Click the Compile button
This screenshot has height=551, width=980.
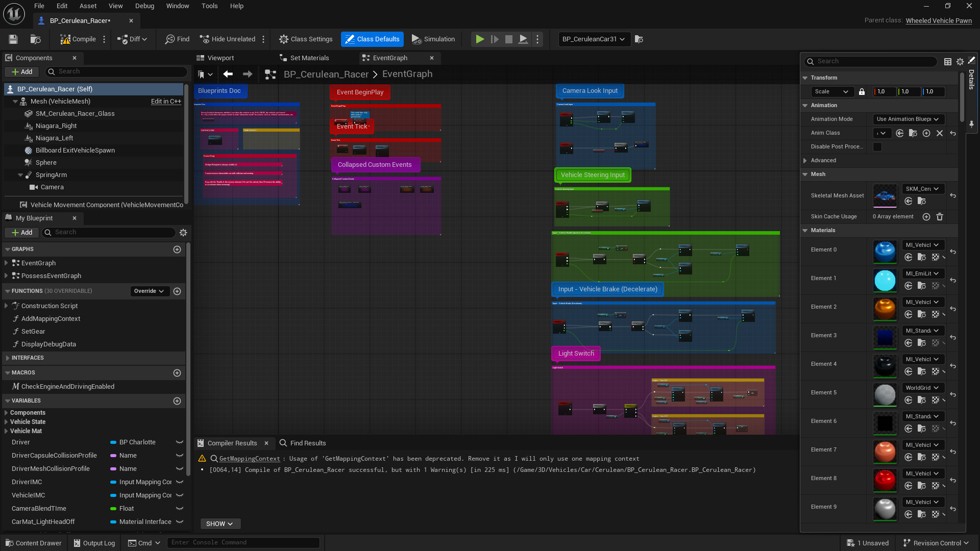[78, 39]
